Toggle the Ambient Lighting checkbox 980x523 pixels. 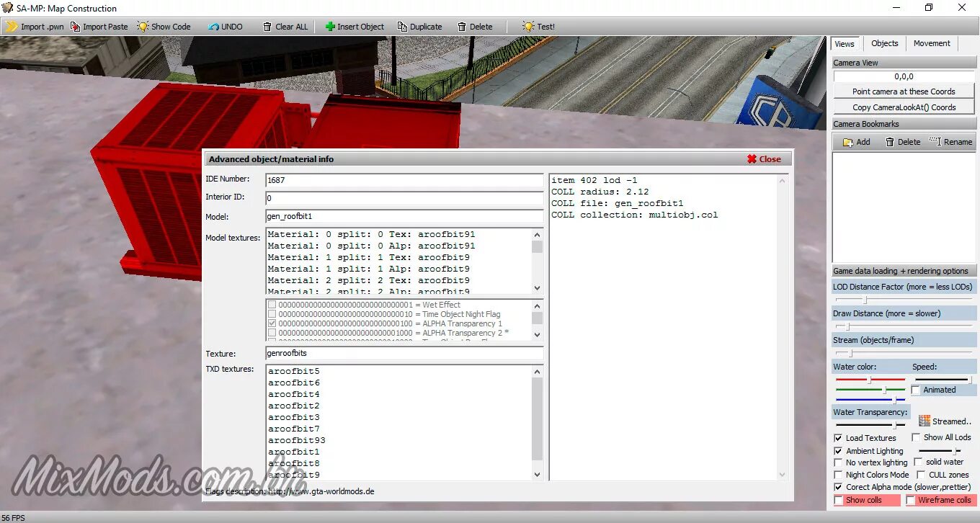(x=838, y=451)
